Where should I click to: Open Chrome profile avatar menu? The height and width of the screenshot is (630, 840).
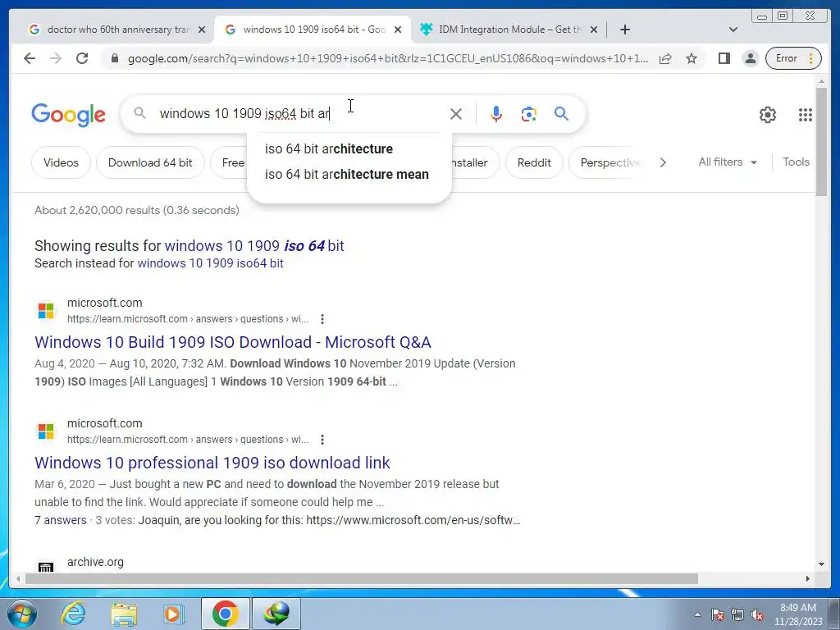[751, 58]
